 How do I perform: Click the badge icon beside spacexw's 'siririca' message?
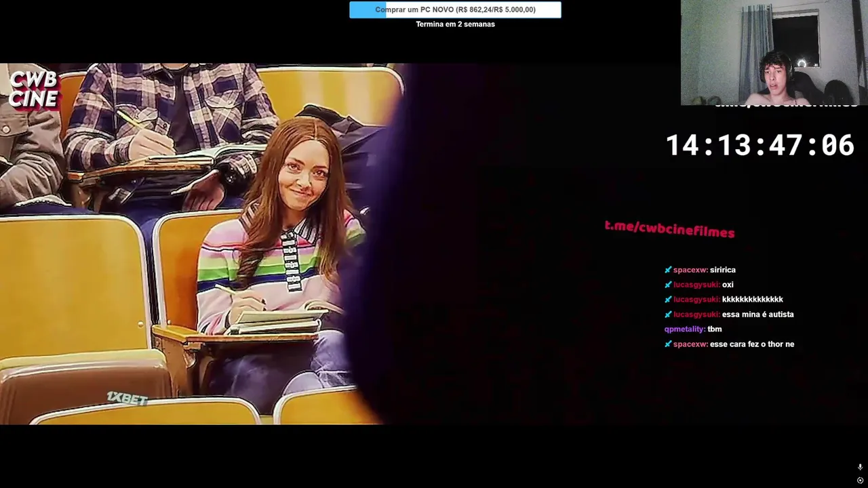[x=668, y=270]
